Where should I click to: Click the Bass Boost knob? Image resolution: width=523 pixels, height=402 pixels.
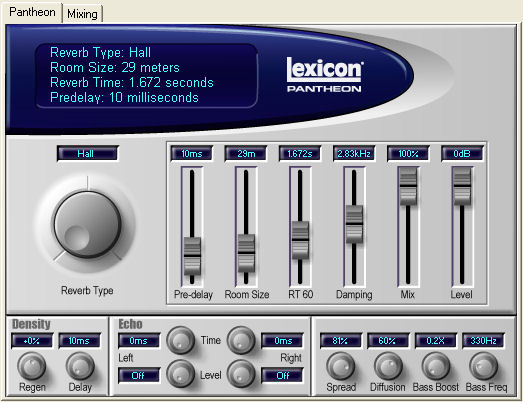[436, 366]
